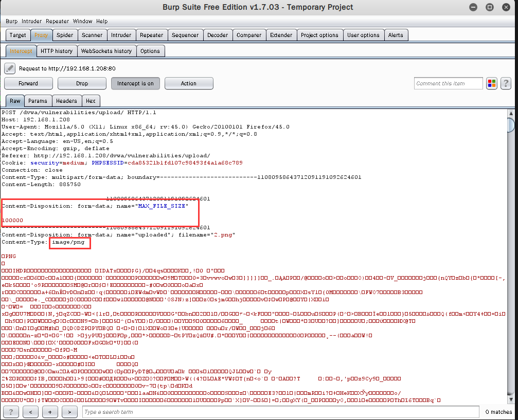Open the Alerts tab
Screen dimensions: 518x420
396,35
